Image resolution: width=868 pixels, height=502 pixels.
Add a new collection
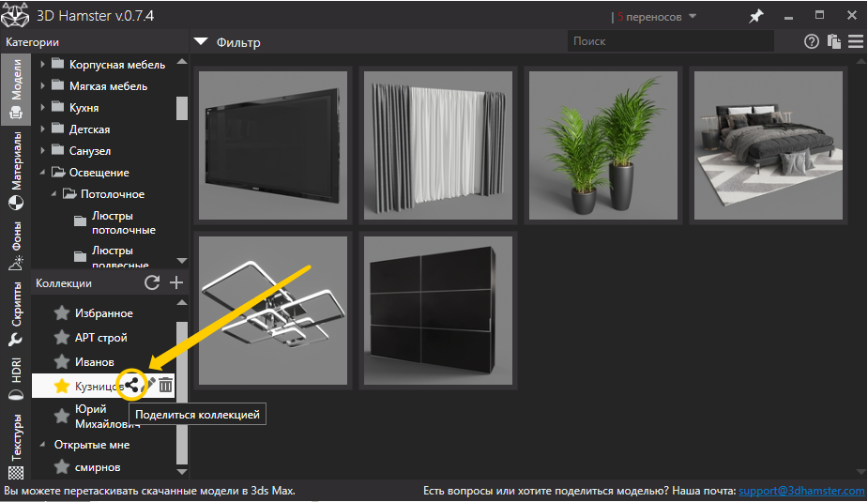pos(176,282)
